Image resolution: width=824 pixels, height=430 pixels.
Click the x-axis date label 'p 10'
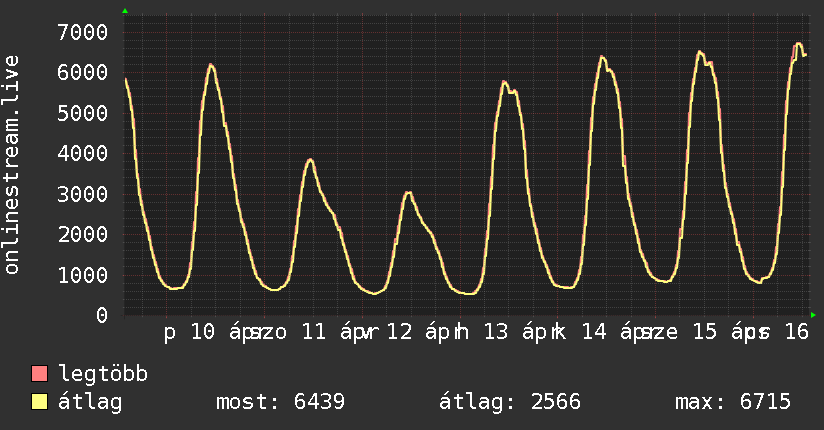190,333
